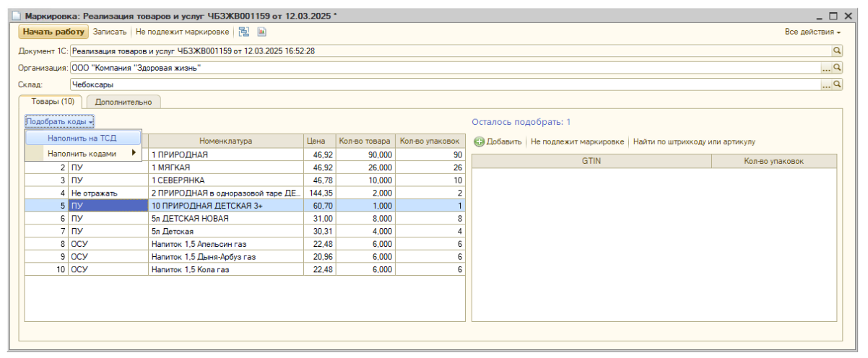Click the green plus Добавить icon

click(479, 142)
